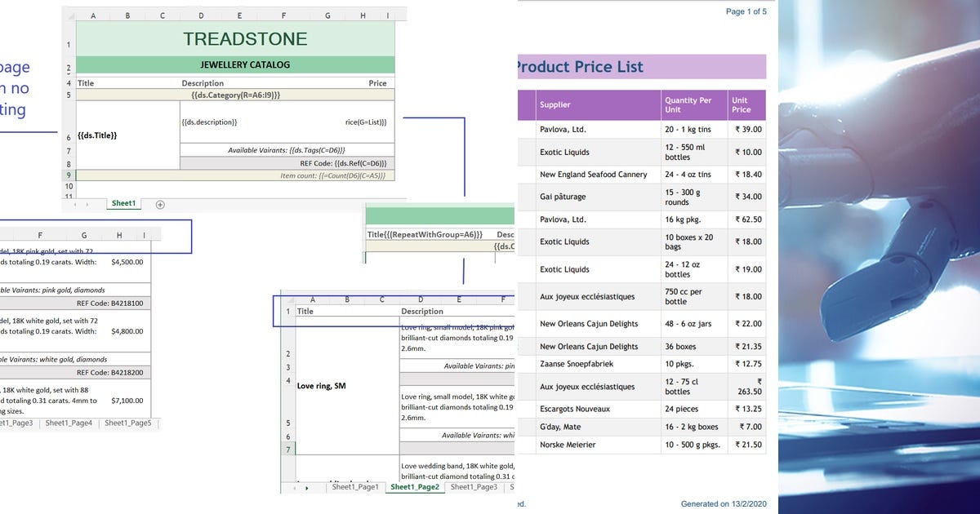Click the right sheet-navigation arrow near Sheet1_Page1
The height and width of the screenshot is (514, 980).
pyautogui.click(x=307, y=487)
